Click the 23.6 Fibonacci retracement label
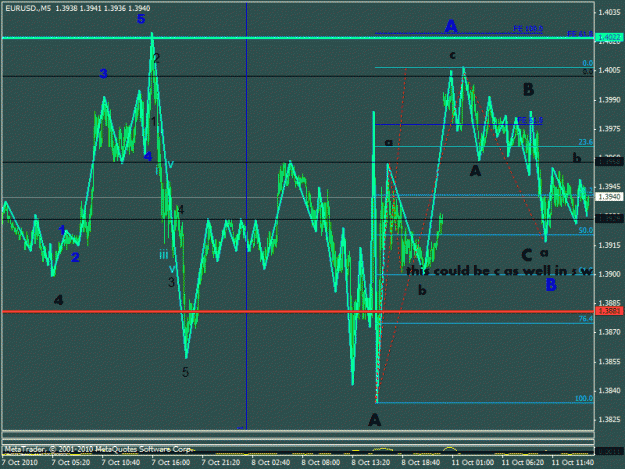 point(586,142)
